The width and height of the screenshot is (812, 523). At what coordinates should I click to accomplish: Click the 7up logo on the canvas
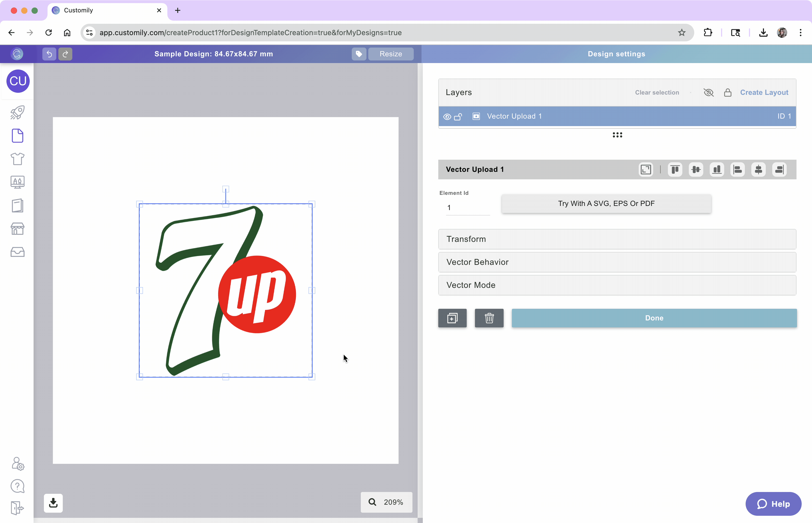click(x=225, y=291)
